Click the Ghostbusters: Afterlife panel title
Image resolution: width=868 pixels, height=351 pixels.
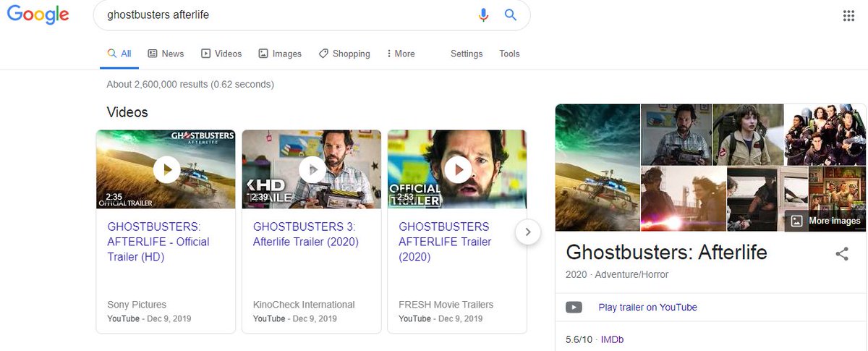pos(666,252)
